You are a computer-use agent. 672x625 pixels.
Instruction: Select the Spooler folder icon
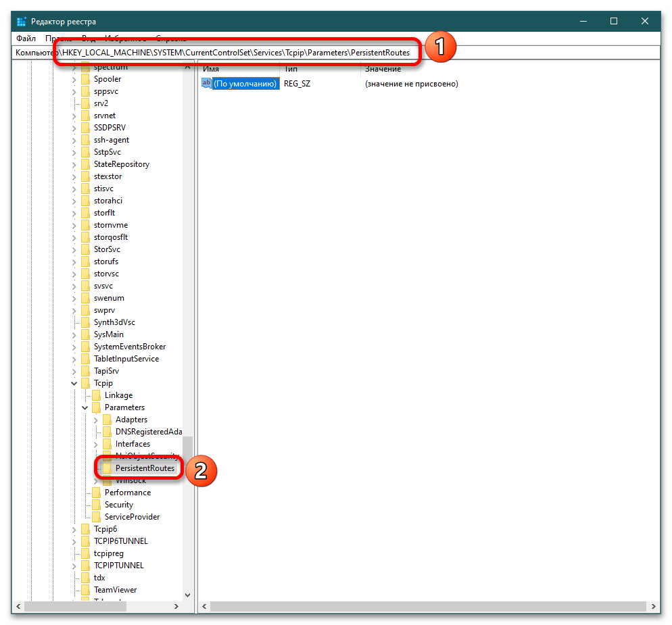86,79
